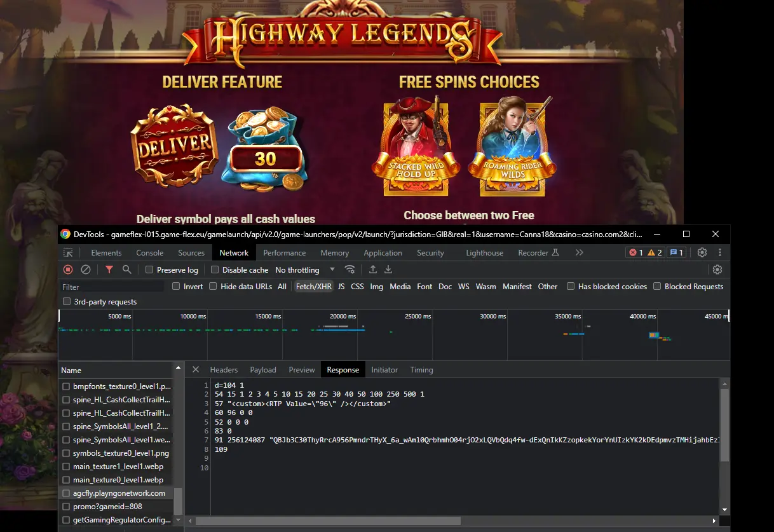Image resolution: width=774 pixels, height=532 pixels.
Task: Click the response horizontal scrollbar thumb
Action: click(328, 521)
